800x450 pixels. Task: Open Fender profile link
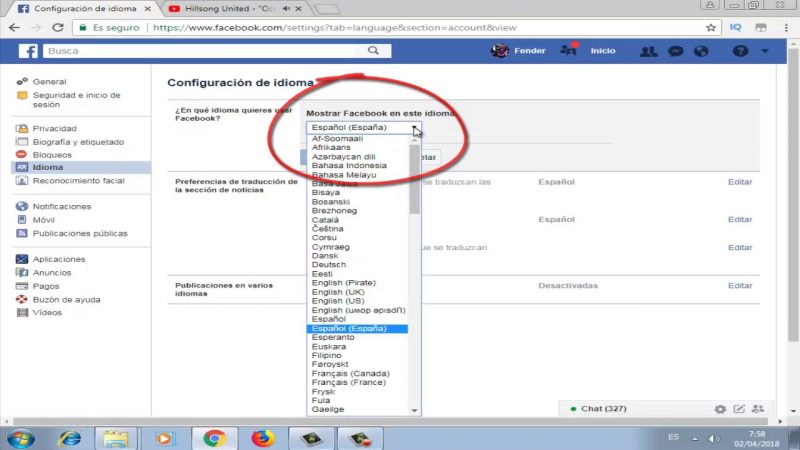pyautogui.click(x=530, y=51)
